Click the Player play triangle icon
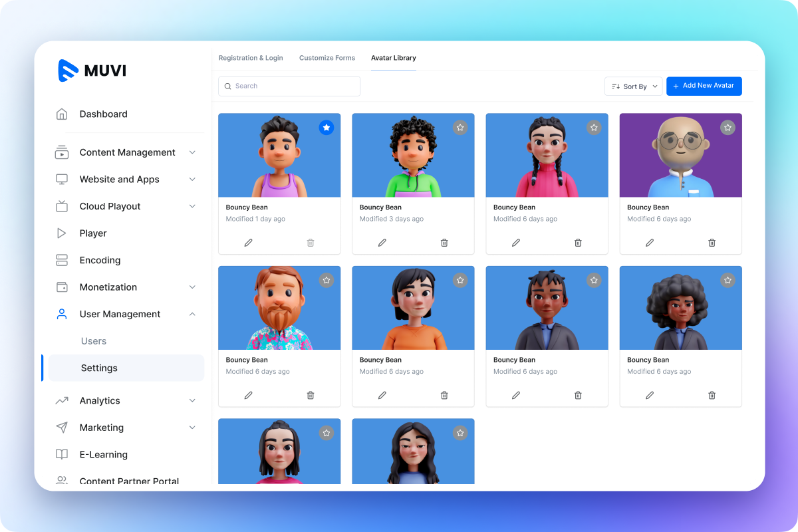Image resolution: width=798 pixels, height=532 pixels. pyautogui.click(x=62, y=233)
